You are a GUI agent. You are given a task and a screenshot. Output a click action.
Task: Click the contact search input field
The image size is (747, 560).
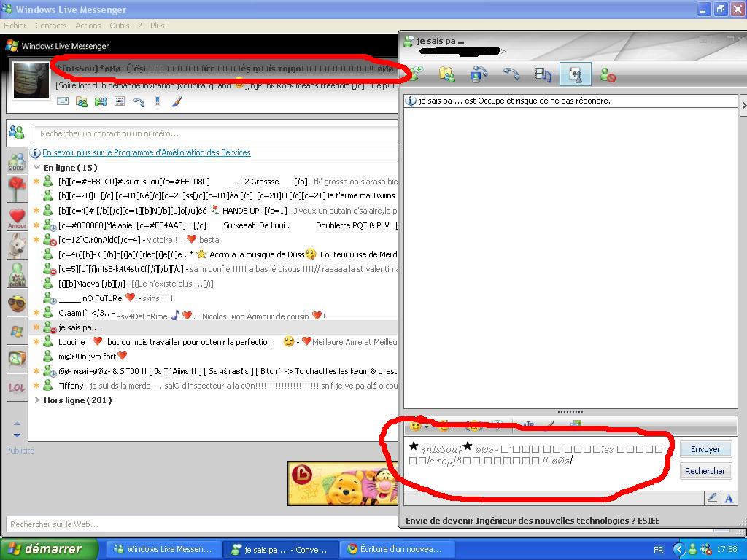[x=215, y=133]
